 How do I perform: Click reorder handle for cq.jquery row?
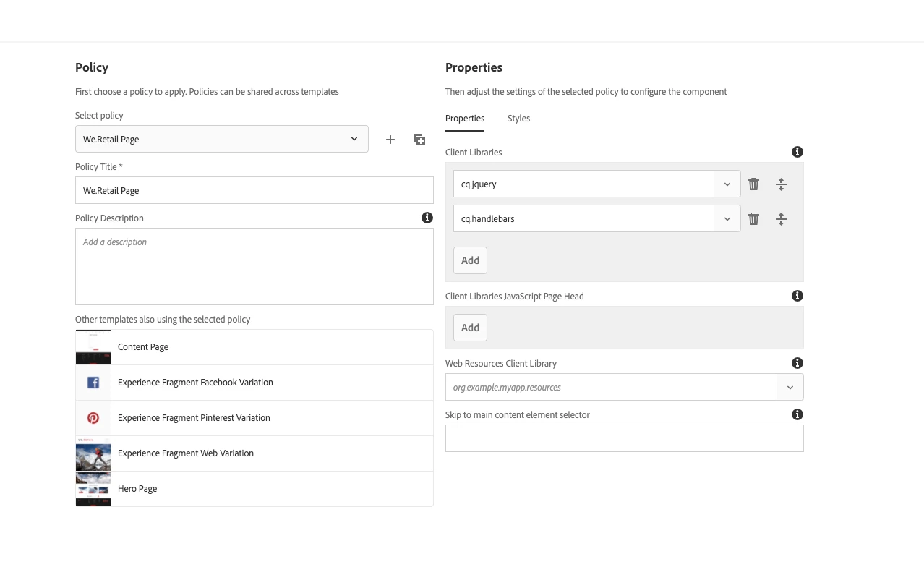pos(781,184)
